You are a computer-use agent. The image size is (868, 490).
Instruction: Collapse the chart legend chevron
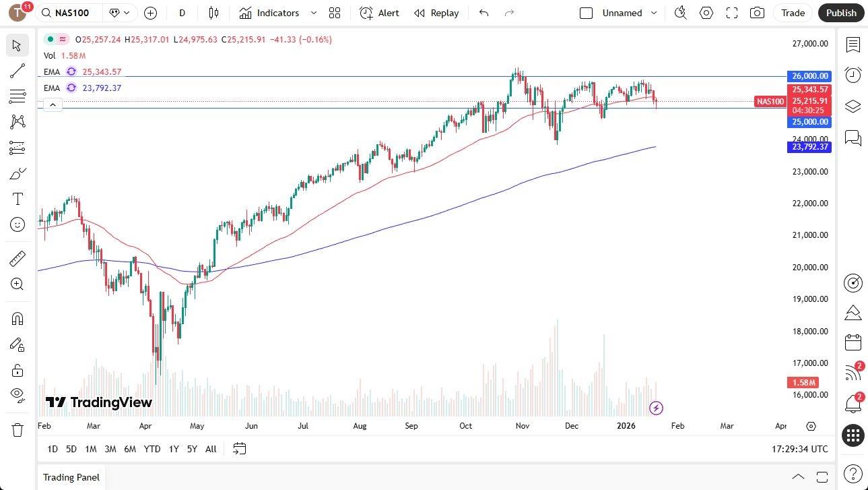tap(53, 104)
